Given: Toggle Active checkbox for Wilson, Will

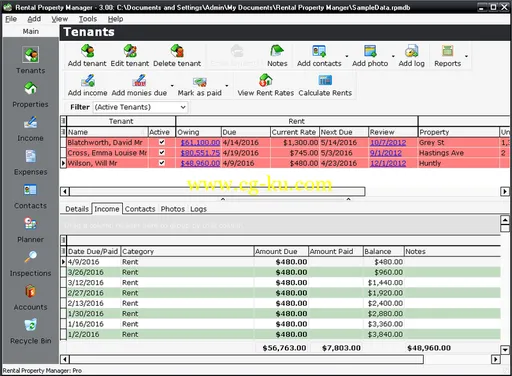Looking at the screenshot, I should pyautogui.click(x=162, y=163).
